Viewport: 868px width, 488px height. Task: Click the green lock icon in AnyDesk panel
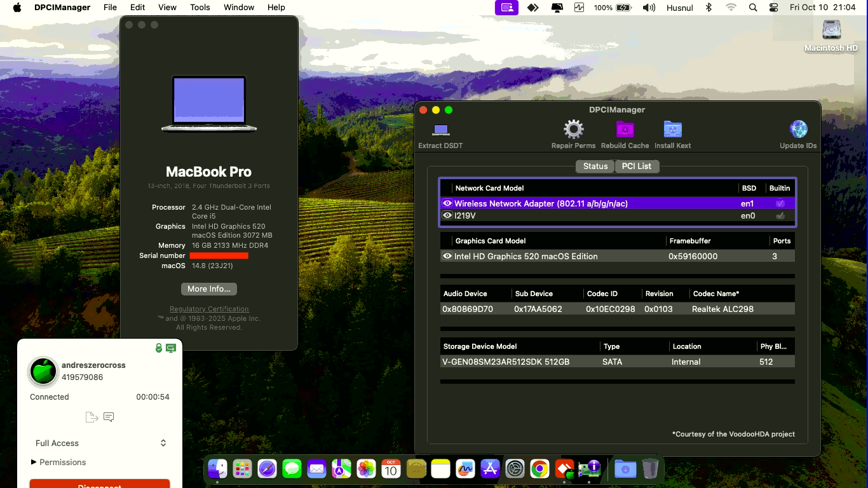click(x=159, y=348)
